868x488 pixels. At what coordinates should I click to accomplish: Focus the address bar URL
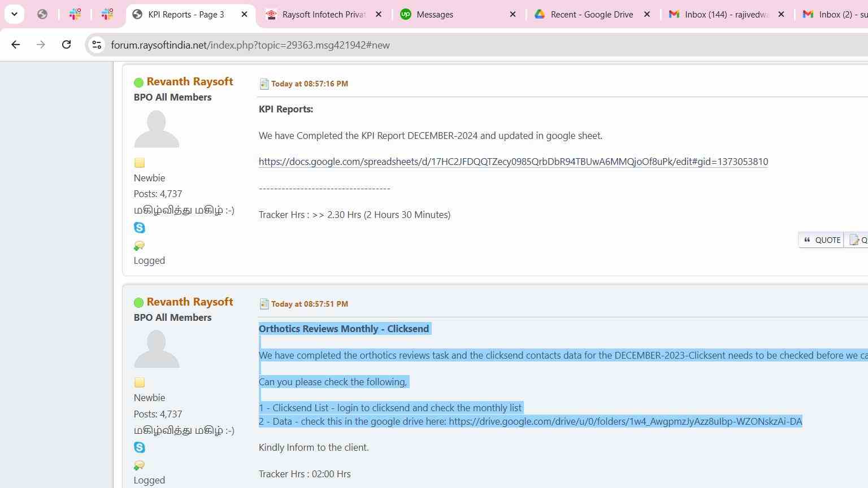(250, 45)
